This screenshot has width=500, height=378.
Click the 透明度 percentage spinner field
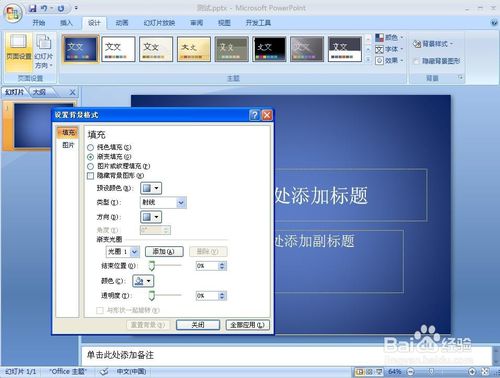tap(211, 295)
